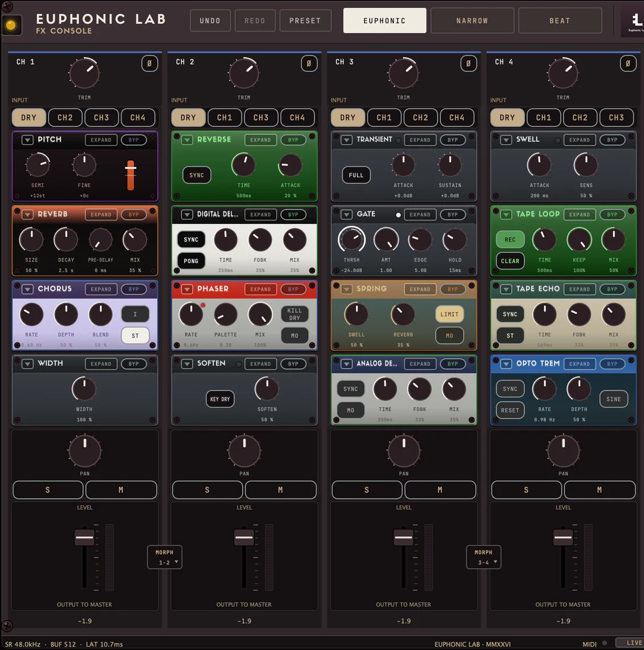This screenshot has height=650, width=644.
Task: Expand the Chorus module
Action: pyautogui.click(x=101, y=289)
